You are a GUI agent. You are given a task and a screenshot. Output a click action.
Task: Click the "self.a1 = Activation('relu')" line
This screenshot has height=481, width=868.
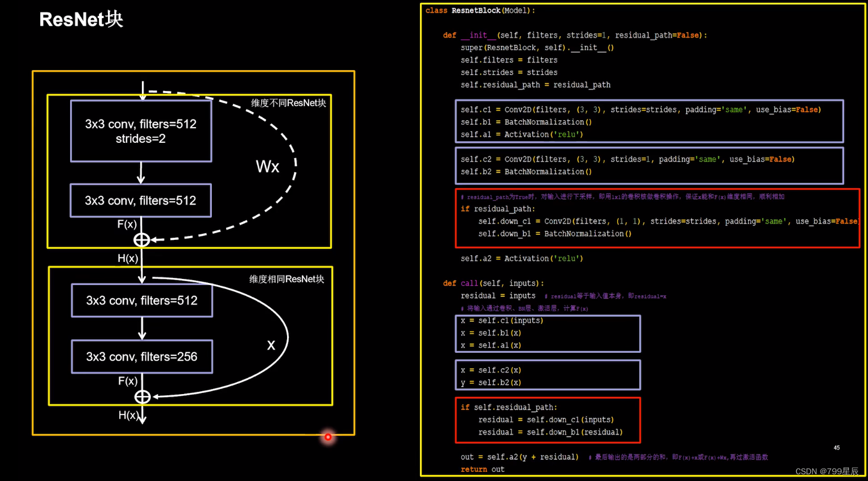tap(522, 134)
